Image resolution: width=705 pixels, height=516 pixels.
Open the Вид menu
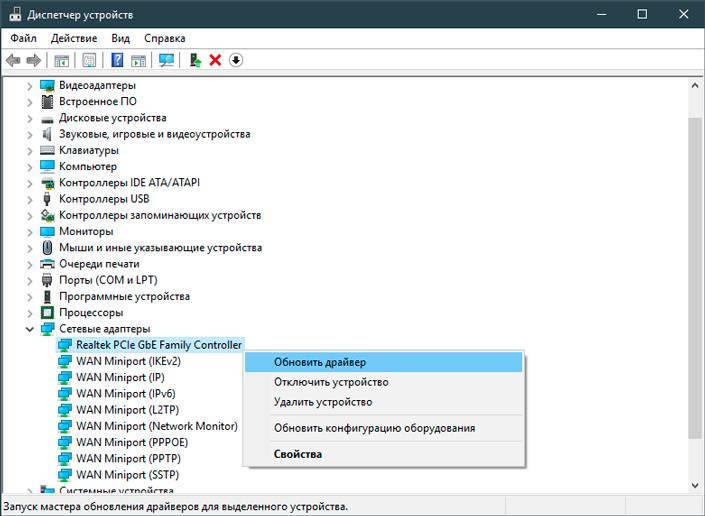point(120,39)
